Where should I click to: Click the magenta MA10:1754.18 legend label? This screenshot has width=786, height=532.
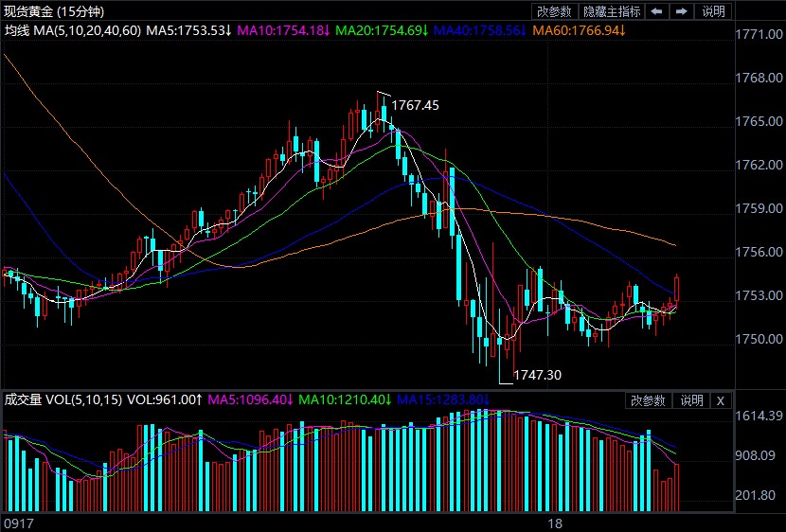pyautogui.click(x=282, y=31)
